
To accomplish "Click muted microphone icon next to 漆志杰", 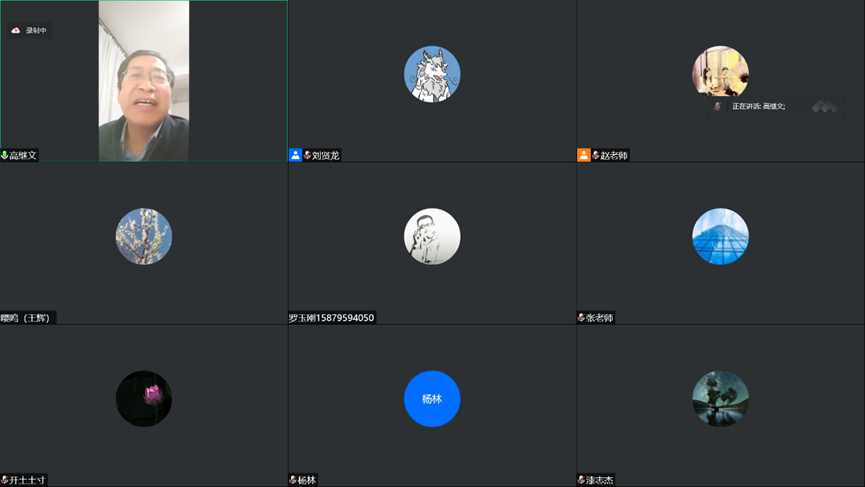I will [581, 480].
